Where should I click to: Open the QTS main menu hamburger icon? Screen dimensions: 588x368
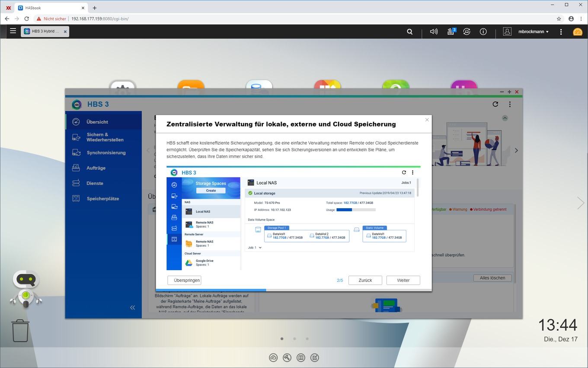(x=13, y=31)
